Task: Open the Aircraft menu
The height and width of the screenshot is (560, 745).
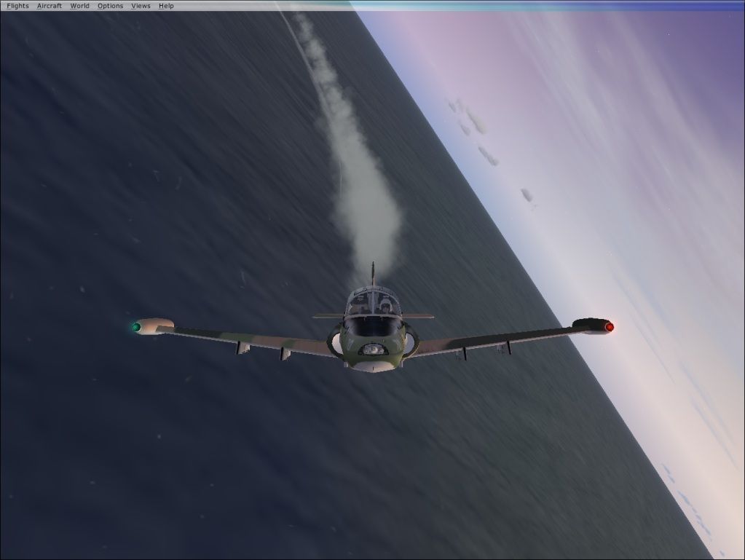Action: click(x=50, y=6)
